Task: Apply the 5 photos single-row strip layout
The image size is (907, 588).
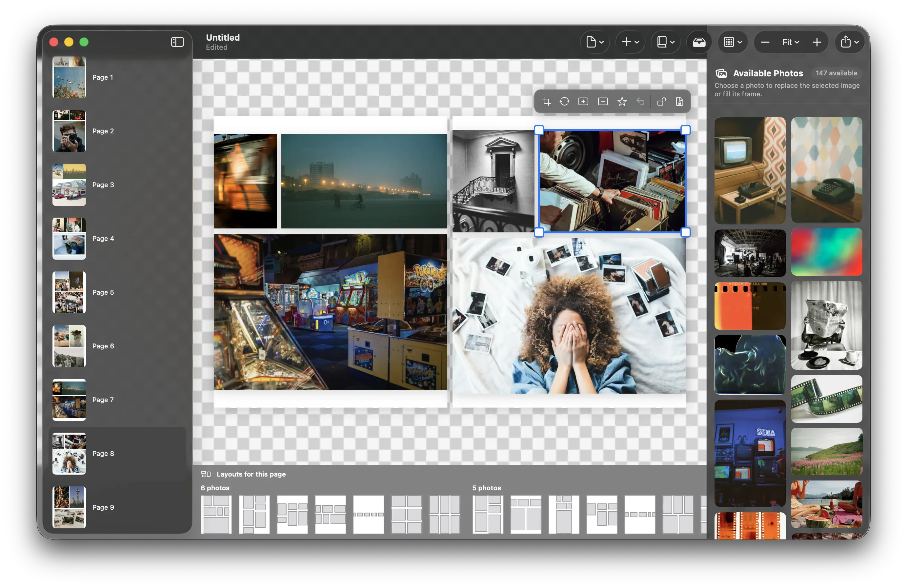Action: click(640, 514)
